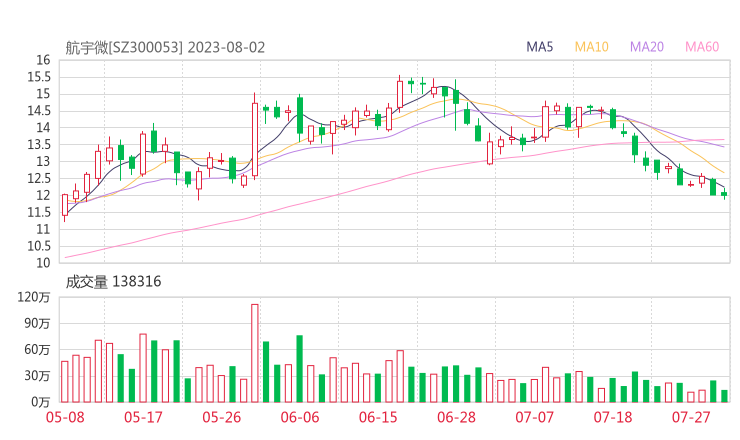Select the last green candlestick on the right edge
This screenshot has width=740, height=440.
coord(724,194)
